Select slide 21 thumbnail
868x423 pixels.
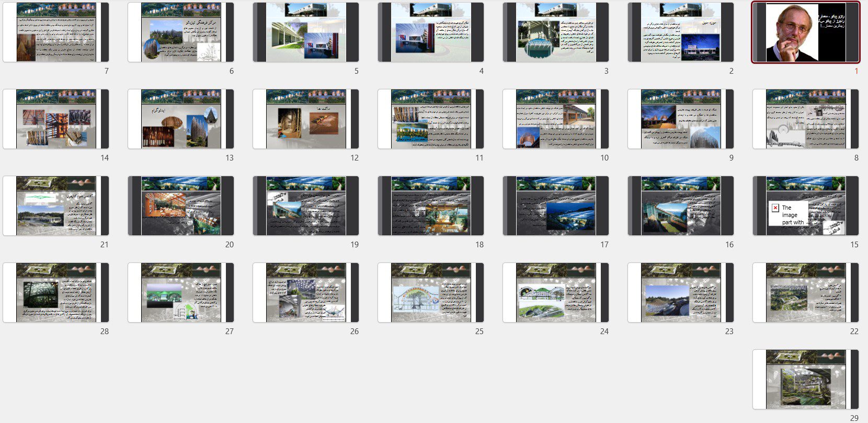point(56,206)
